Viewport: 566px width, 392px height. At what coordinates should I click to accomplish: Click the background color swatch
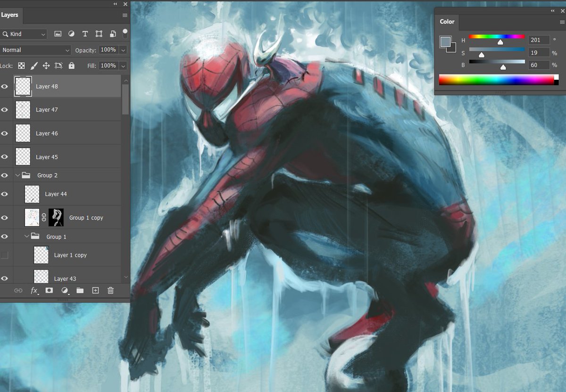453,48
